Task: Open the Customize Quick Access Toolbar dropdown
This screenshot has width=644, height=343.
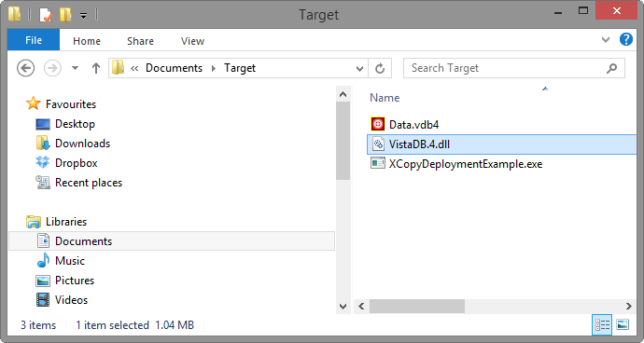Action: tap(83, 16)
